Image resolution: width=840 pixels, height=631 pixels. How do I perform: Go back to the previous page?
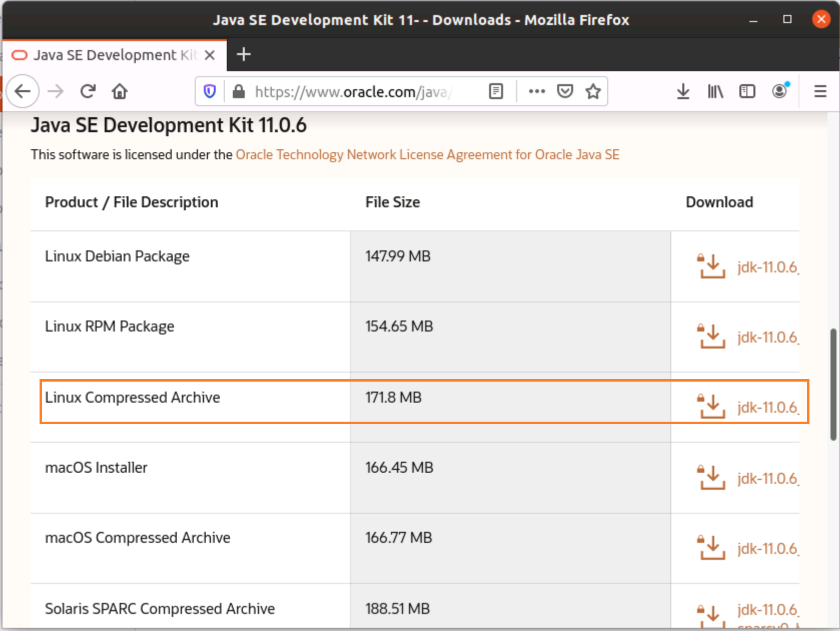pyautogui.click(x=23, y=91)
